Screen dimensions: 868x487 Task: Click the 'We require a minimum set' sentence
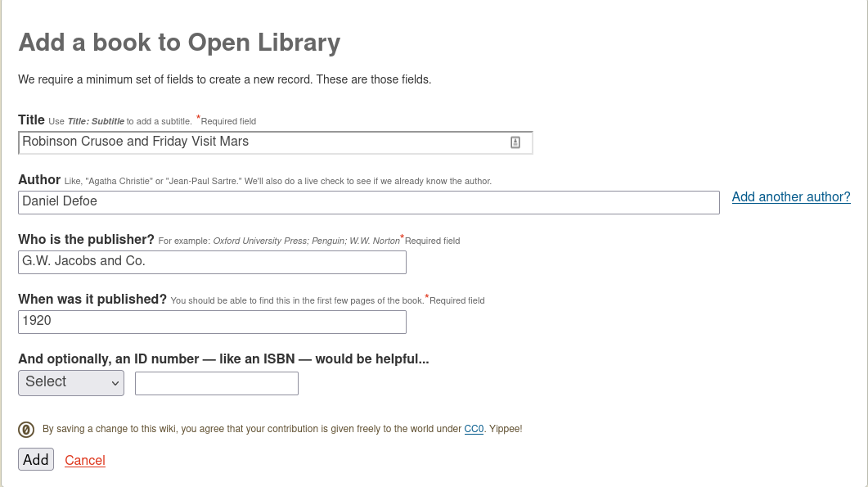click(x=225, y=79)
